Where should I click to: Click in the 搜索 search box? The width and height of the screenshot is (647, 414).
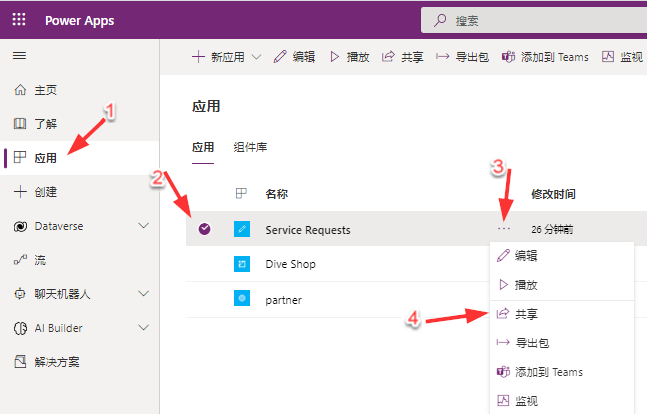pyautogui.click(x=534, y=20)
